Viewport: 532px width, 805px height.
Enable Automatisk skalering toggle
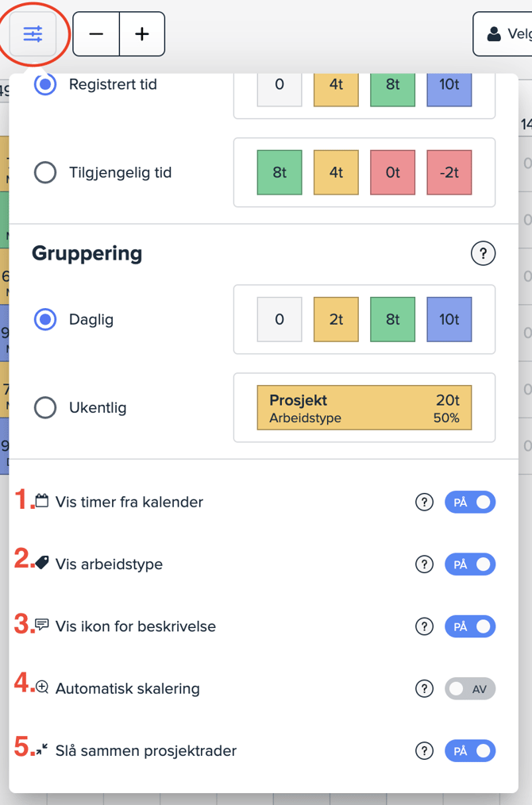470,688
